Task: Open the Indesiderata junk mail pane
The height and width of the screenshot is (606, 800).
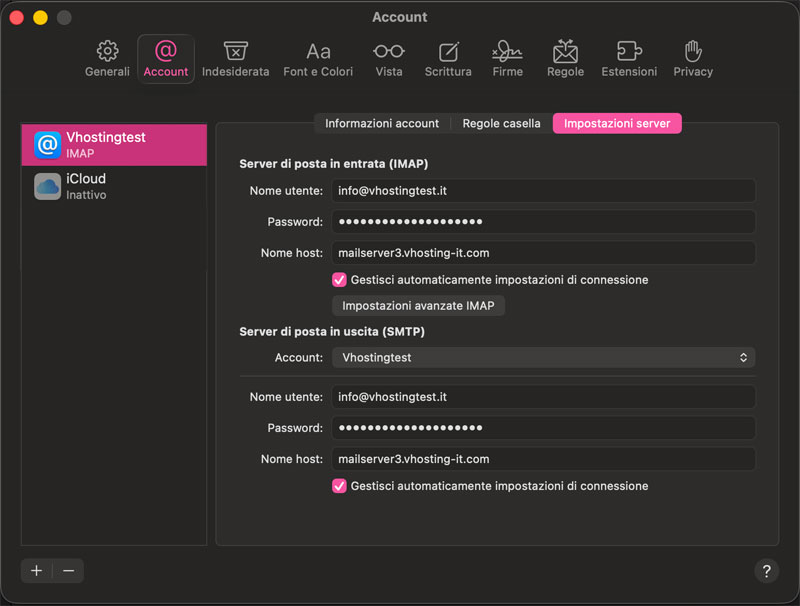Action: pyautogui.click(x=235, y=59)
